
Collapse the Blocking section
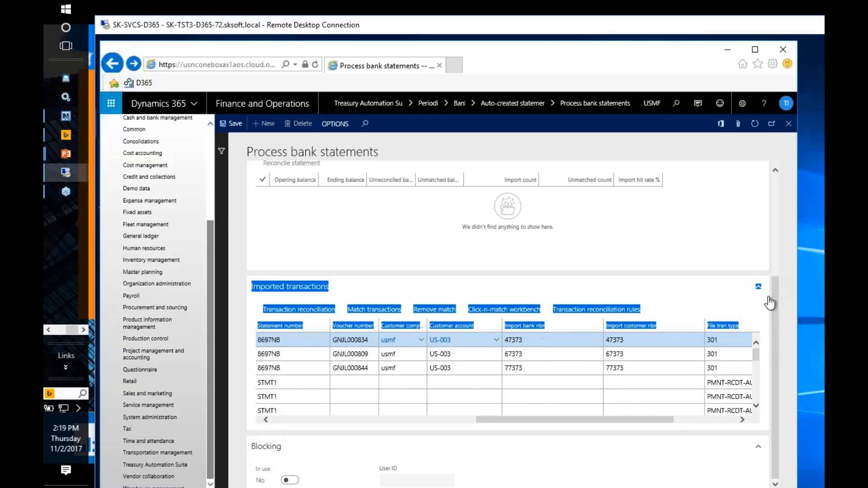pyautogui.click(x=758, y=446)
